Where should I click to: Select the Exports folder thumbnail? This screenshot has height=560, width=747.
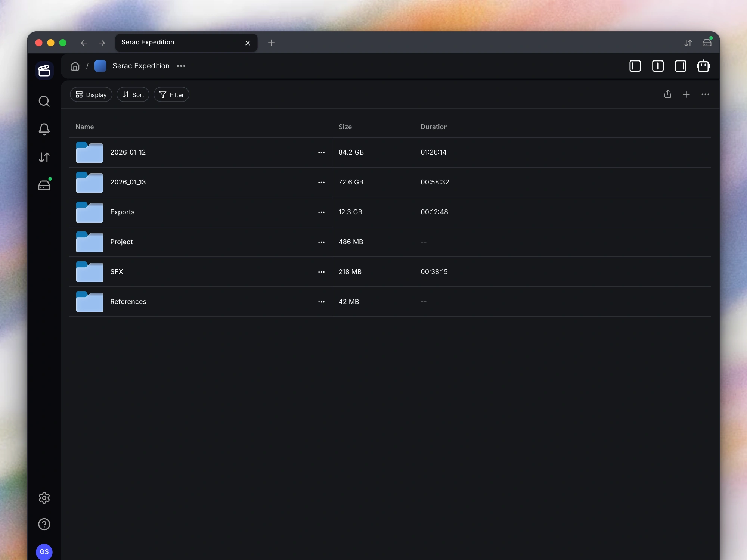click(x=90, y=212)
